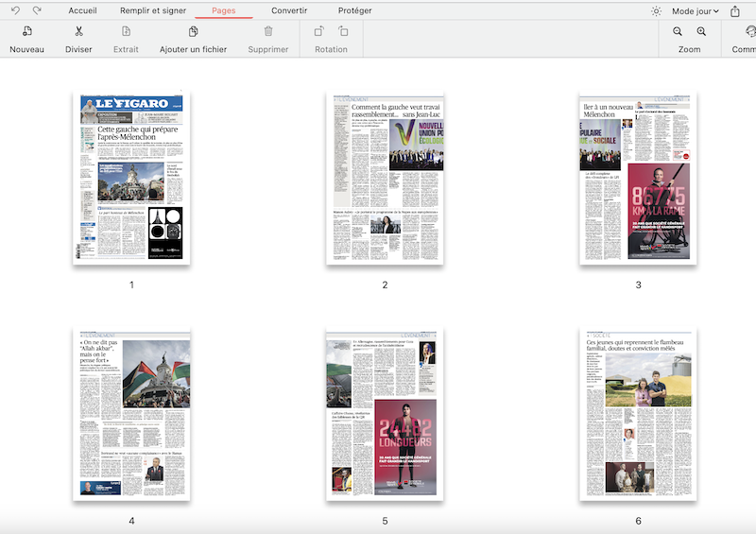Image resolution: width=756 pixels, height=534 pixels.
Task: Select page 1 Le Figaro thumbnail
Action: coord(131,179)
